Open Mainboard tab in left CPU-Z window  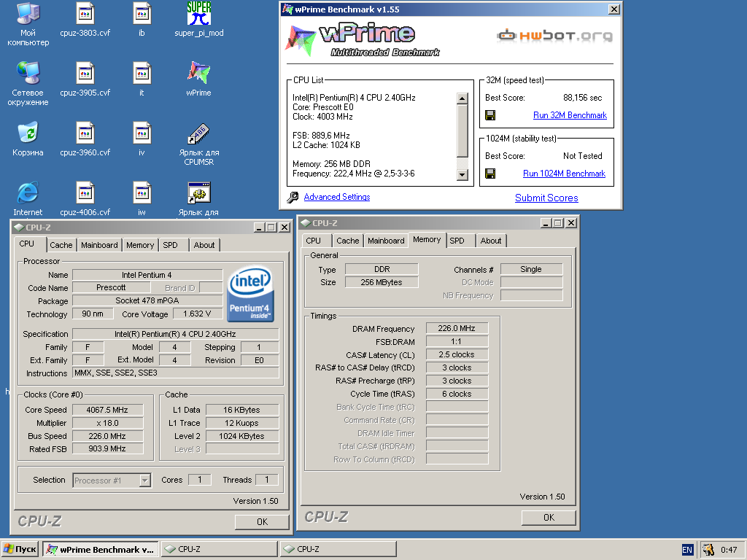[x=99, y=245]
